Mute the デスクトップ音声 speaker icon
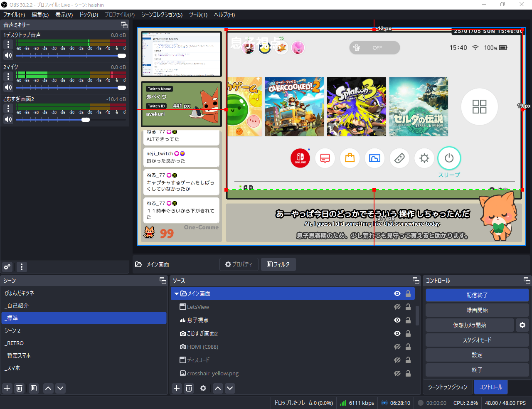532x409 pixels. [x=8, y=55]
